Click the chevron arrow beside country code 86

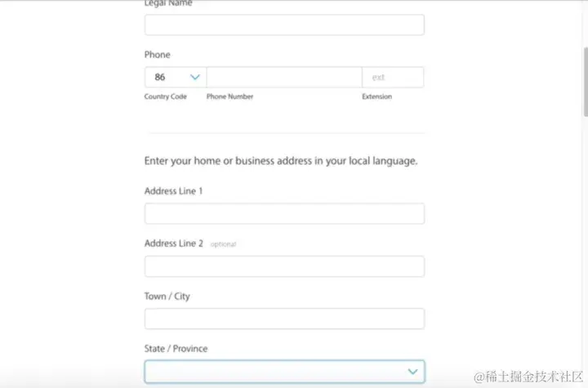click(194, 78)
